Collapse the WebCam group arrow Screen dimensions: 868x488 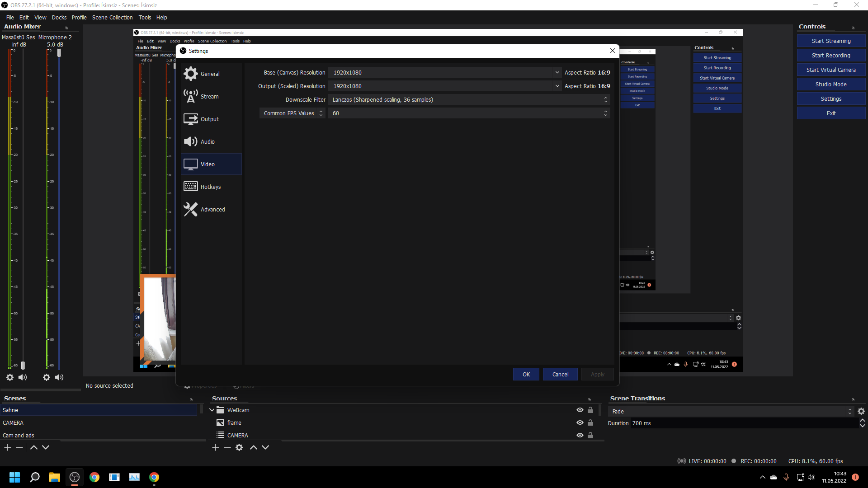point(212,410)
